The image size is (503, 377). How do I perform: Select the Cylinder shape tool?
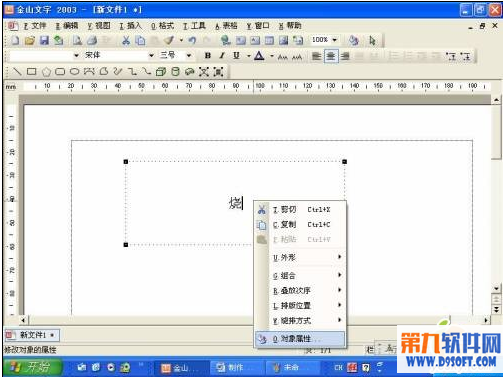[175, 71]
